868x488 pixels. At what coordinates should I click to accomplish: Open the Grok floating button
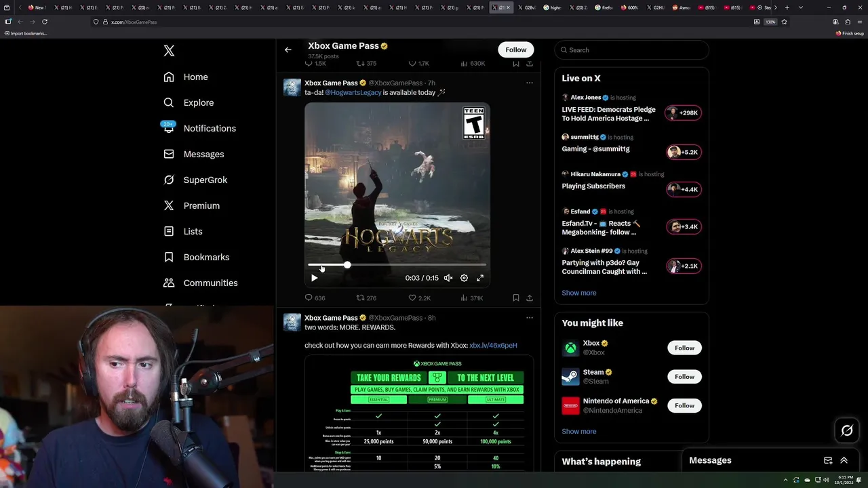click(x=847, y=430)
